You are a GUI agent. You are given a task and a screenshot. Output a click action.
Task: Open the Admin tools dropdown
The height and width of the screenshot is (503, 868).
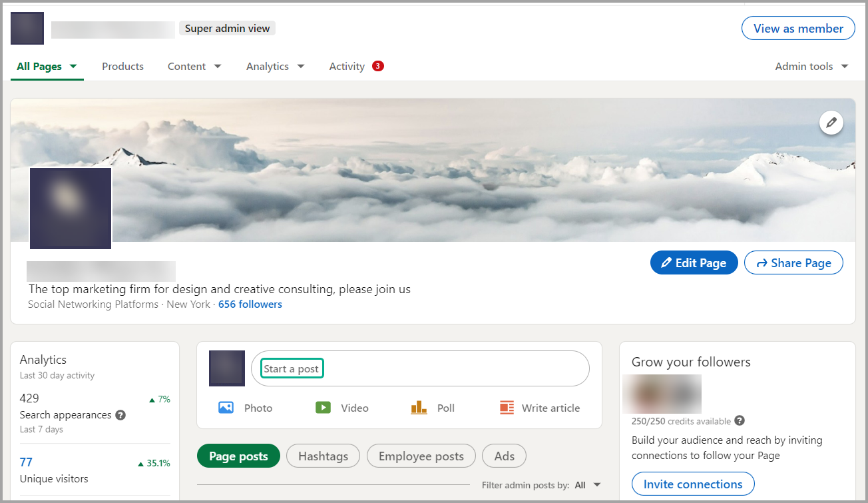pos(811,66)
